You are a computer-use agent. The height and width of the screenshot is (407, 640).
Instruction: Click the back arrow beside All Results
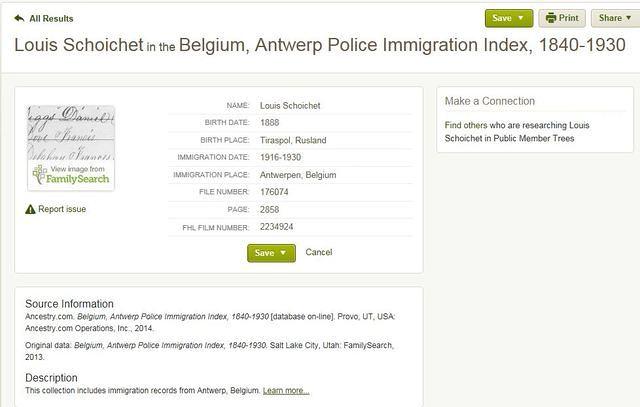[19, 18]
